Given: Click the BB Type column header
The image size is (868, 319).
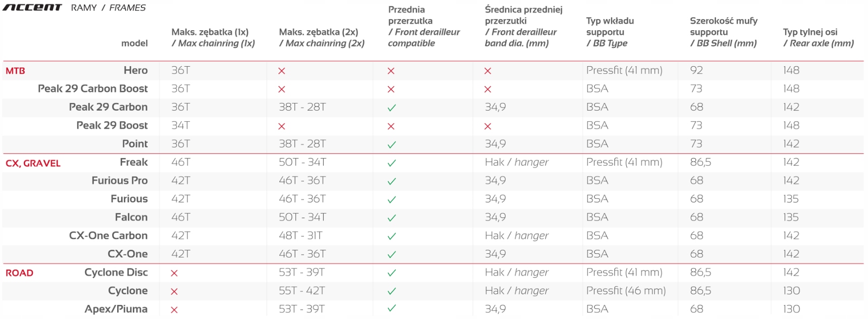Looking at the screenshot, I should 609,32.
